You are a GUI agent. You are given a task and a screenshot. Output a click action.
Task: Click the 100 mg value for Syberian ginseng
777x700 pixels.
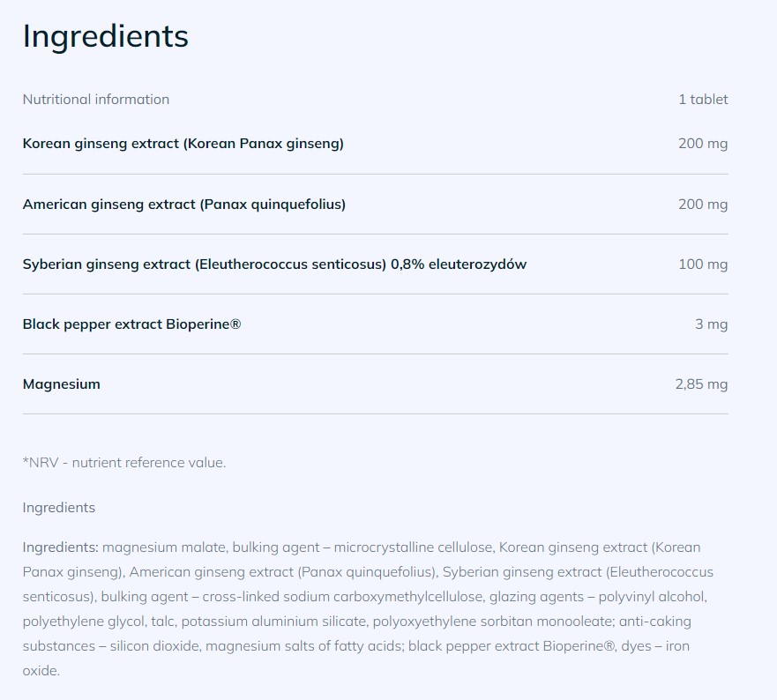703,264
